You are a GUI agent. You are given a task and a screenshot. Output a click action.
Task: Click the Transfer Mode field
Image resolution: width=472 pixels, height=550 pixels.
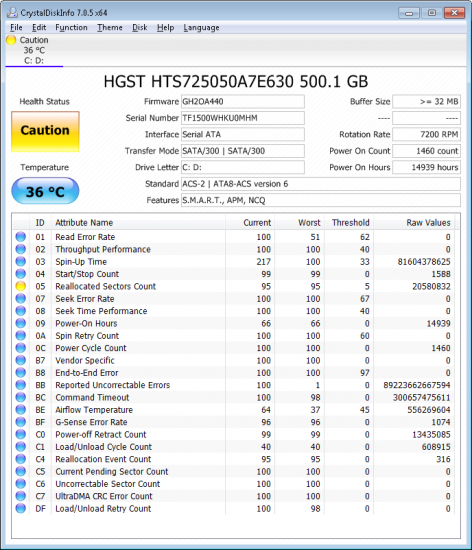(x=243, y=151)
